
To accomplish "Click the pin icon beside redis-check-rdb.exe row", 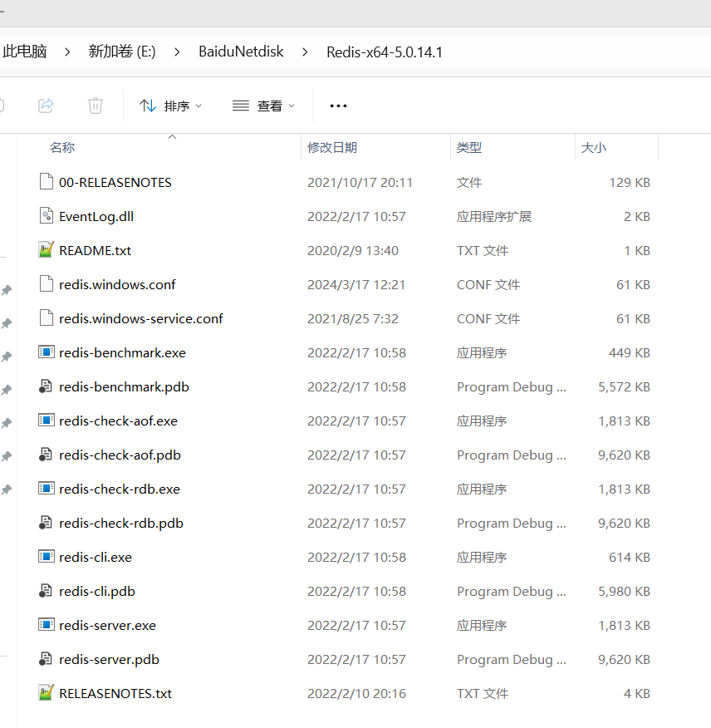I will coord(7,489).
